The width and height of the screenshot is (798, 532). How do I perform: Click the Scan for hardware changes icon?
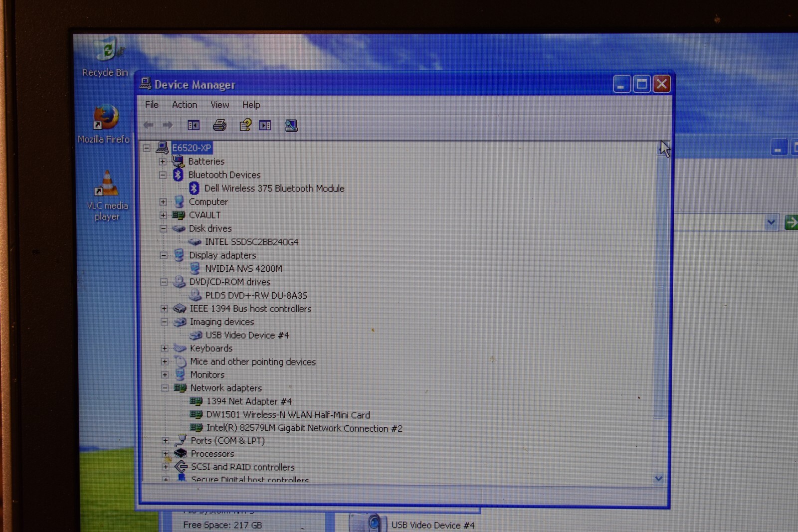(291, 125)
